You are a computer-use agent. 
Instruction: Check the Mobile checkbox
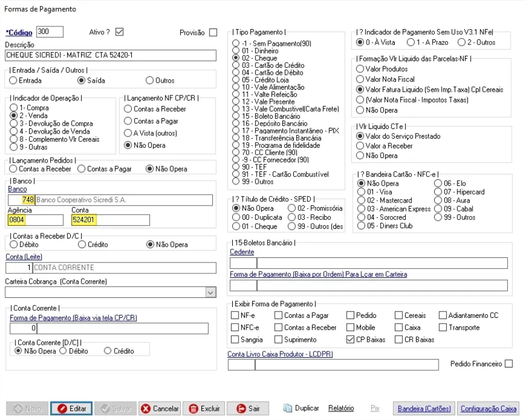(350, 328)
